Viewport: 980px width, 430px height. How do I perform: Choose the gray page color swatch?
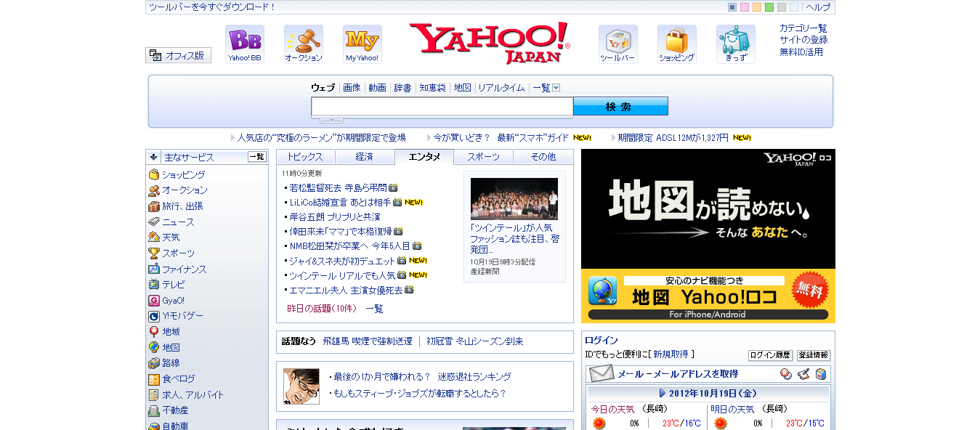[x=782, y=7]
